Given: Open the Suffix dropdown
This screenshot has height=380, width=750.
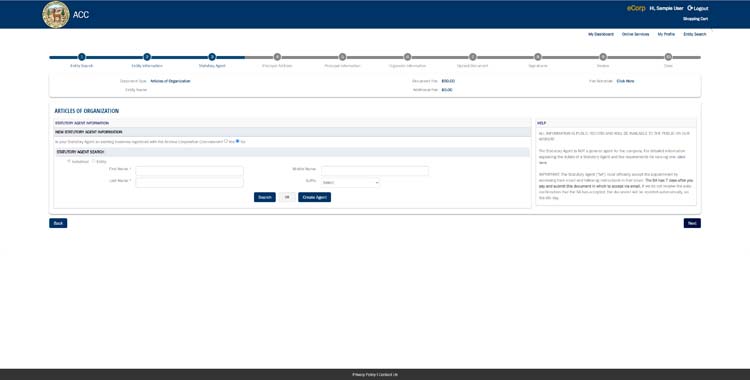Looking at the screenshot, I should [x=350, y=182].
